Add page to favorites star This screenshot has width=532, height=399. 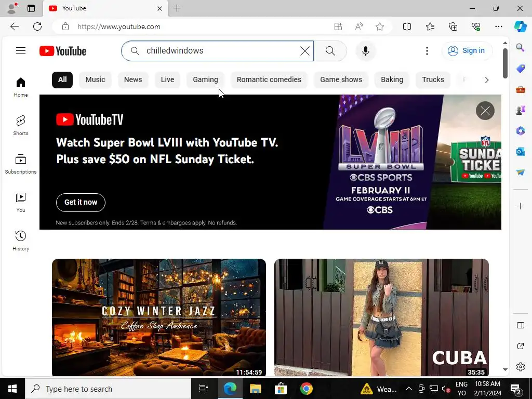tap(380, 27)
